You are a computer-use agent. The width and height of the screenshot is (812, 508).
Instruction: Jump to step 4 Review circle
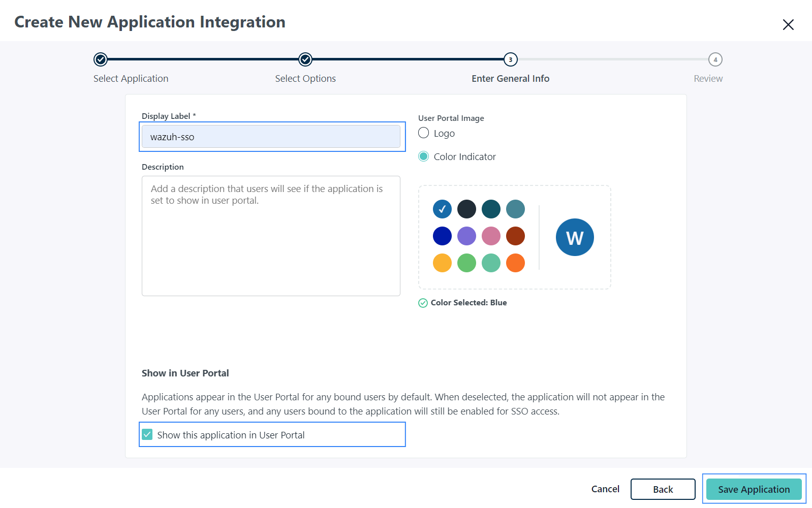(x=715, y=59)
